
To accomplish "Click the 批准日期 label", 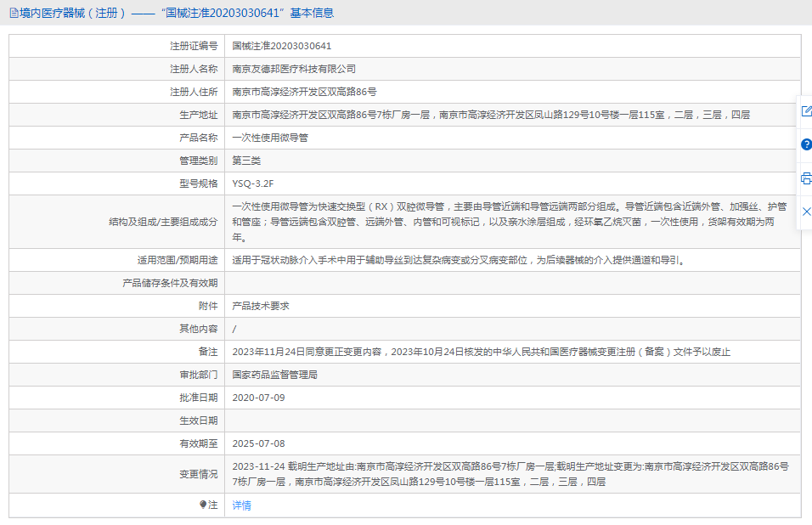I will click(199, 398).
